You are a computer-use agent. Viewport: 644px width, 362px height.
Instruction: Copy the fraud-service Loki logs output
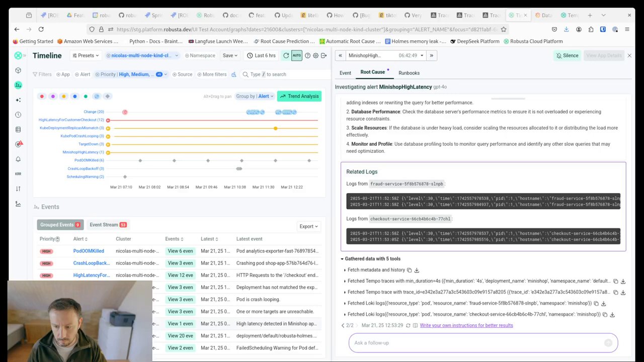(x=596, y=303)
